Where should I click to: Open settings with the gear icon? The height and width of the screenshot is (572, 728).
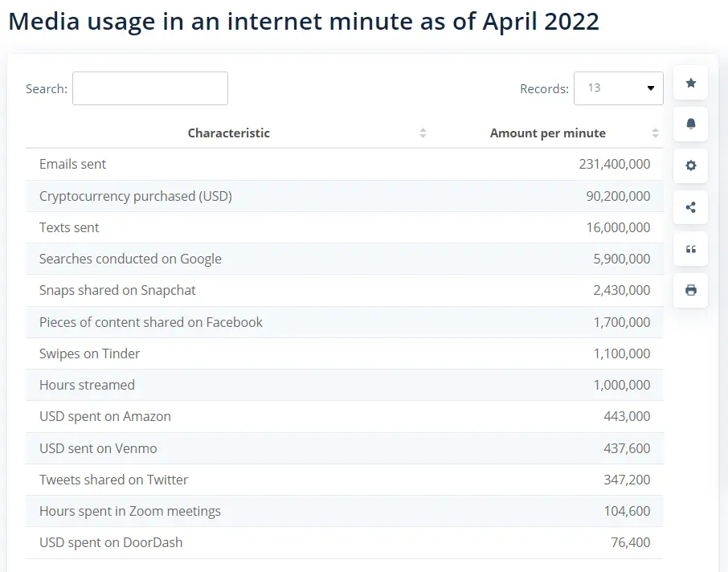(690, 166)
